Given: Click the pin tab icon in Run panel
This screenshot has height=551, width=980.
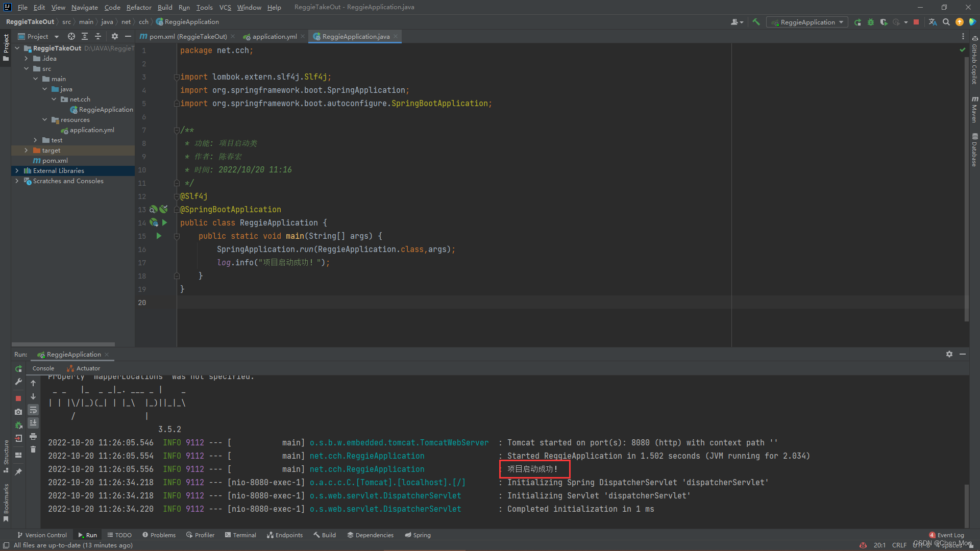Looking at the screenshot, I should coord(18,472).
